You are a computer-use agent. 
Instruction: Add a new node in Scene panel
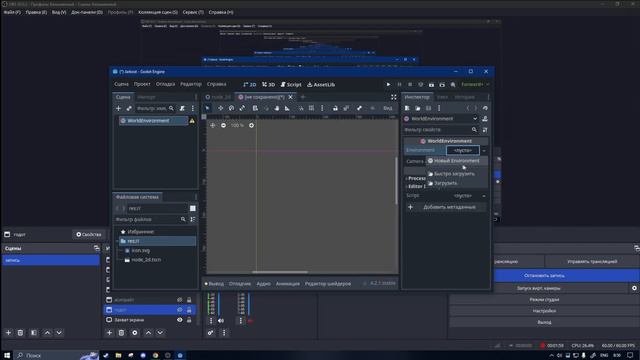[x=118, y=109]
